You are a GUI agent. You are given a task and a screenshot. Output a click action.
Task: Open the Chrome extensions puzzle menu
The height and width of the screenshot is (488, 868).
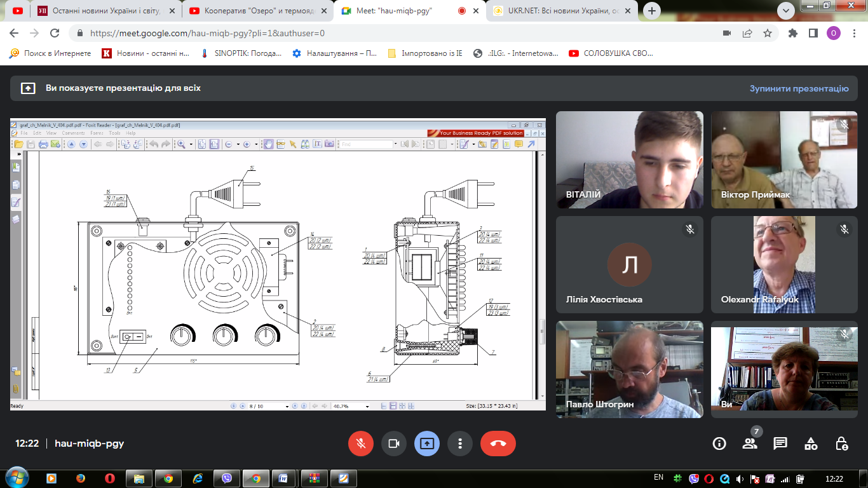tap(792, 34)
